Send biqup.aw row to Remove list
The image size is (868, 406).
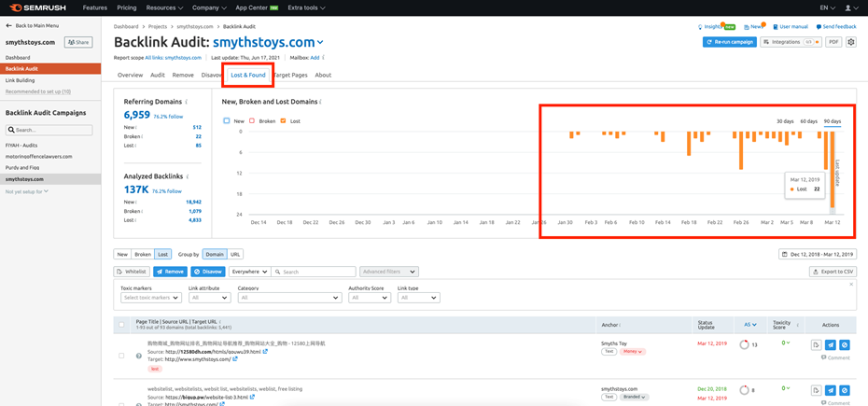point(831,390)
